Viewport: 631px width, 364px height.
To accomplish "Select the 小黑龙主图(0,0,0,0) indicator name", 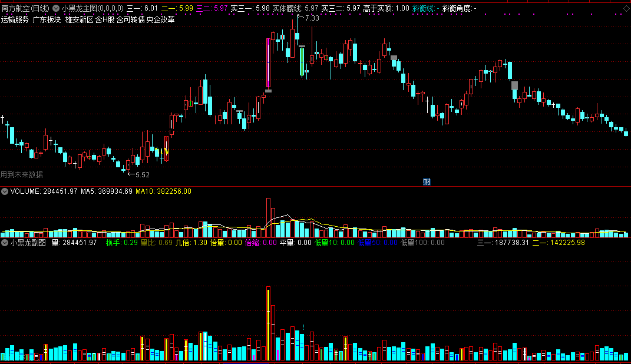I will [x=92, y=8].
